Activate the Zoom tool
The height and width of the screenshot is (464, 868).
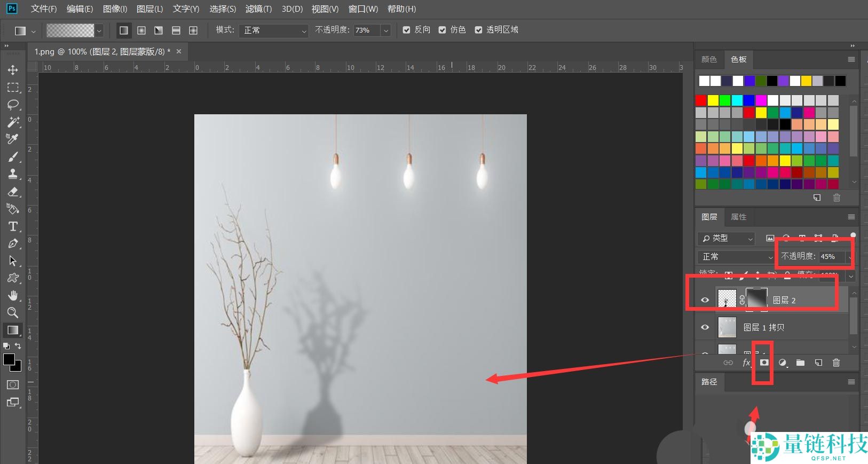(x=13, y=312)
